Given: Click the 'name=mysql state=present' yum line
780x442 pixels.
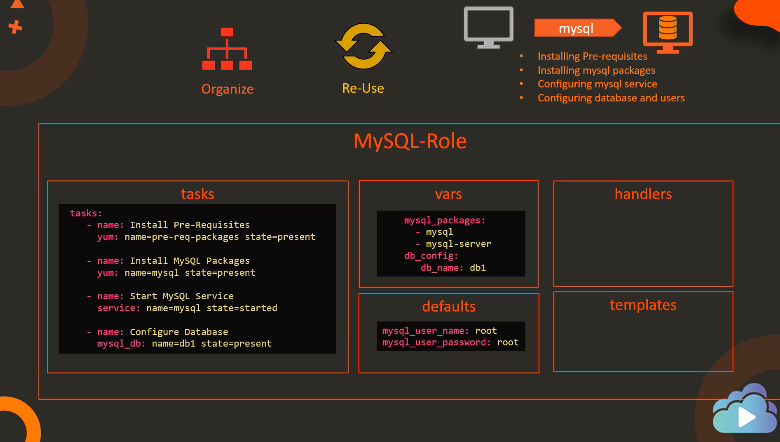Looking at the screenshot, I should (x=176, y=272).
